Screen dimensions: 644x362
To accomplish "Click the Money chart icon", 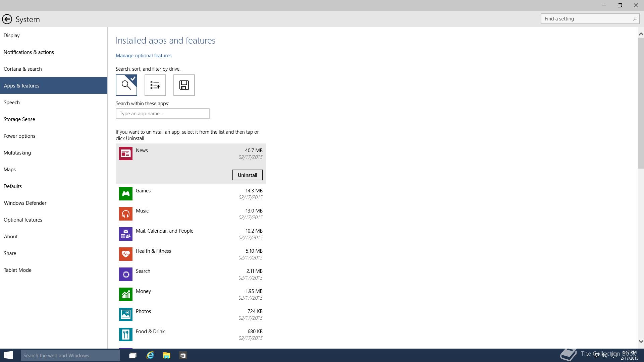I will (x=126, y=294).
